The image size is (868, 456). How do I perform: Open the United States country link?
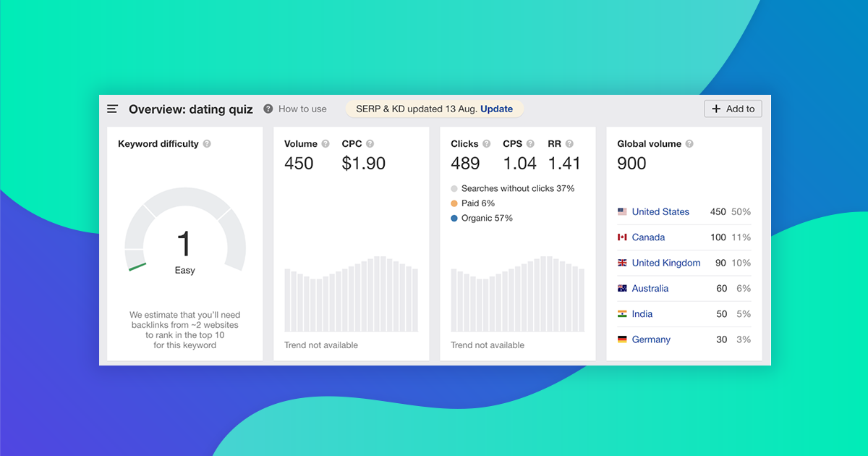point(660,212)
